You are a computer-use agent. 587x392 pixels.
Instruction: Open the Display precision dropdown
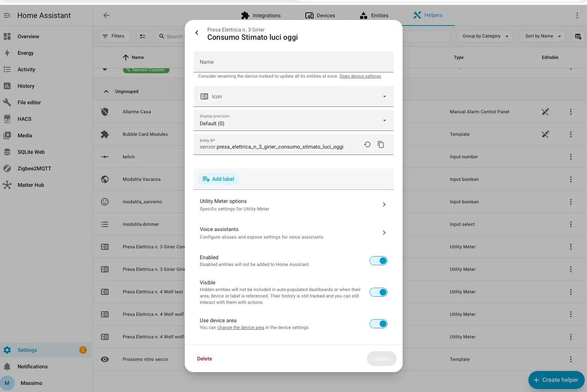click(x=294, y=120)
